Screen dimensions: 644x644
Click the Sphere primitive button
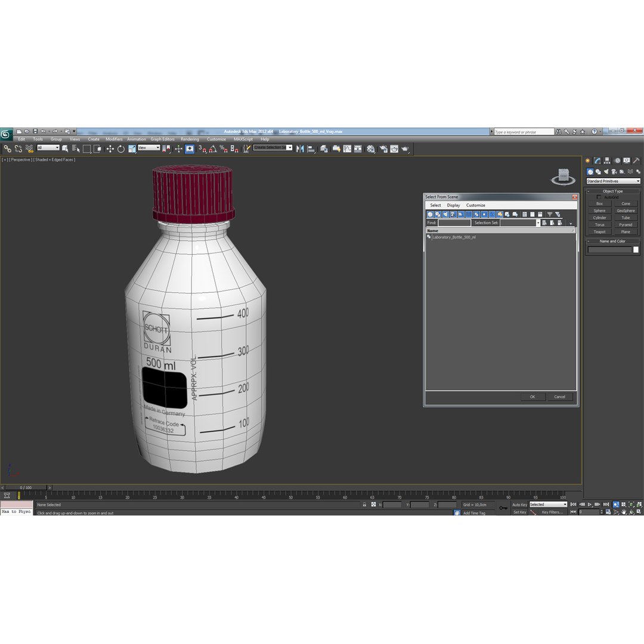pos(600,210)
